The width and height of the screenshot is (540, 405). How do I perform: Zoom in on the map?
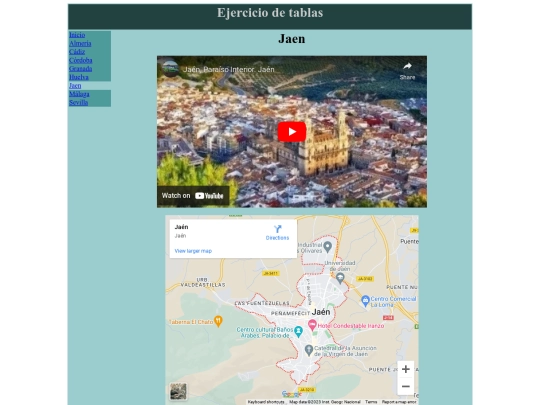coord(406,369)
